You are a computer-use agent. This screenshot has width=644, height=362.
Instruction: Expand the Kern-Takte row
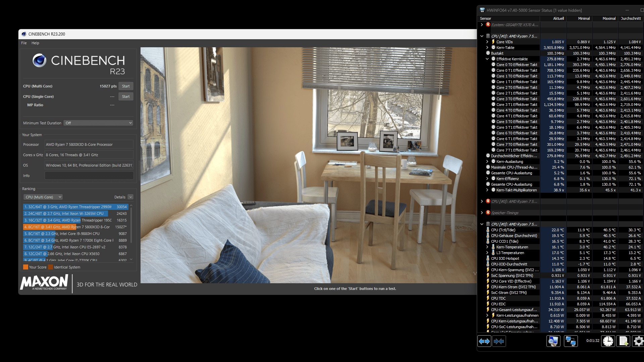tap(487, 48)
